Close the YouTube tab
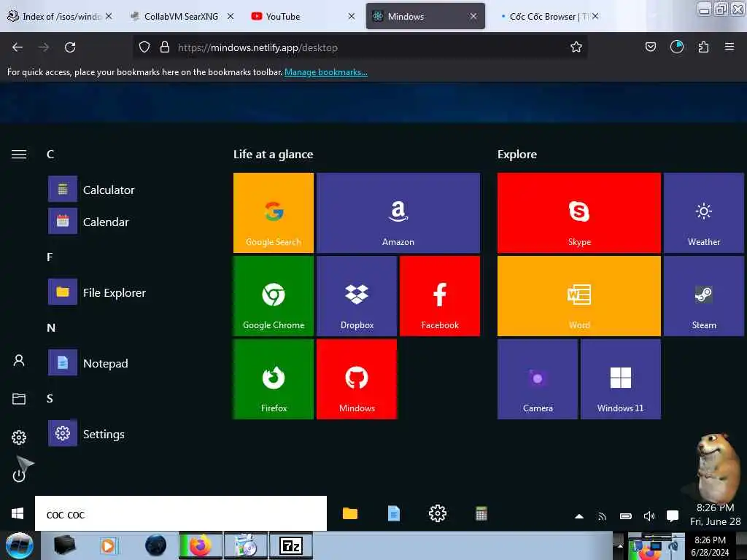 coord(351,16)
